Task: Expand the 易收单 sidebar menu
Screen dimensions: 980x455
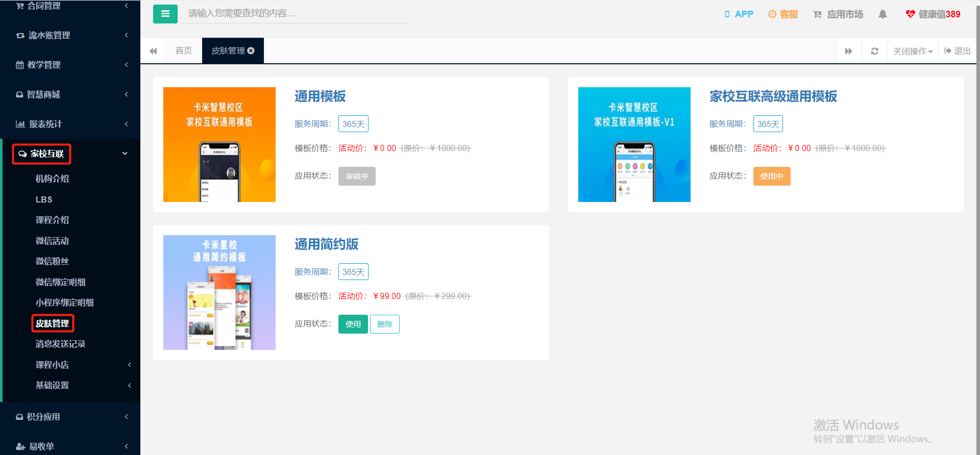Action: pyautogui.click(x=70, y=446)
